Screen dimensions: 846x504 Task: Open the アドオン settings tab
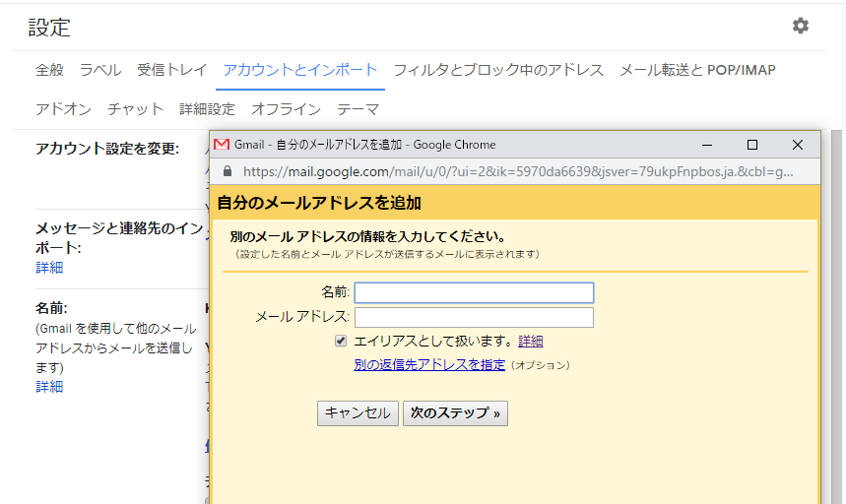coord(63,109)
